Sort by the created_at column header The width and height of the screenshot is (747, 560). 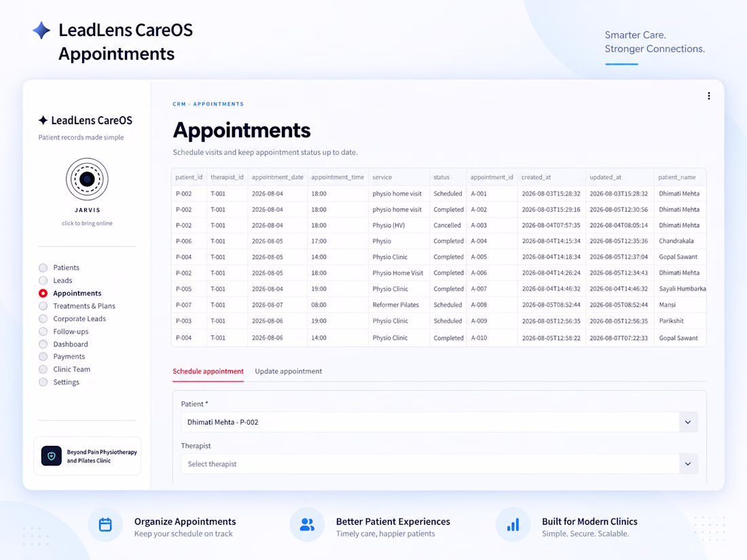551,177
